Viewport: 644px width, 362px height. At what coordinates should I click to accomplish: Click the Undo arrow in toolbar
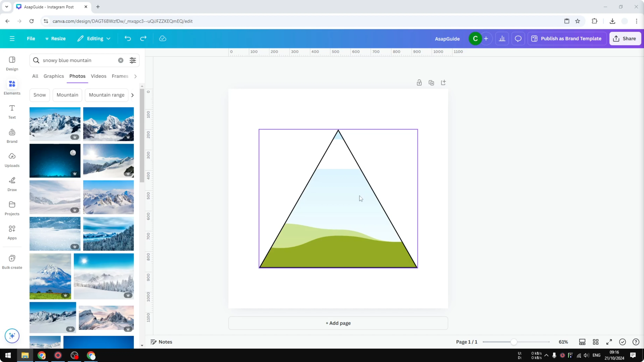coord(128,38)
